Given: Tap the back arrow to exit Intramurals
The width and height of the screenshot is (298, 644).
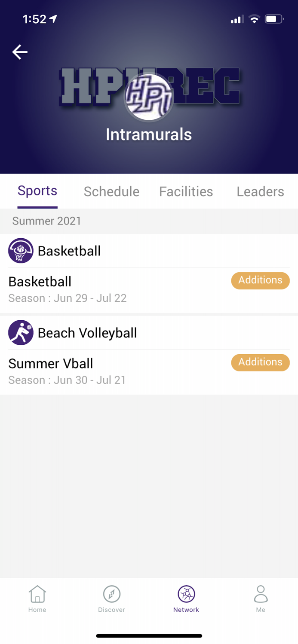Looking at the screenshot, I should (x=19, y=52).
